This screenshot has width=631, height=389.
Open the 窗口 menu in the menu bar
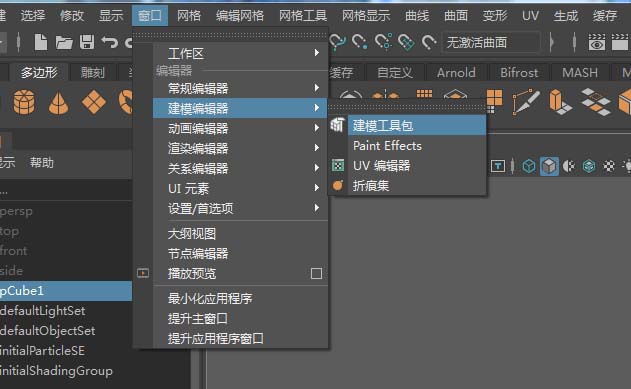pos(150,15)
